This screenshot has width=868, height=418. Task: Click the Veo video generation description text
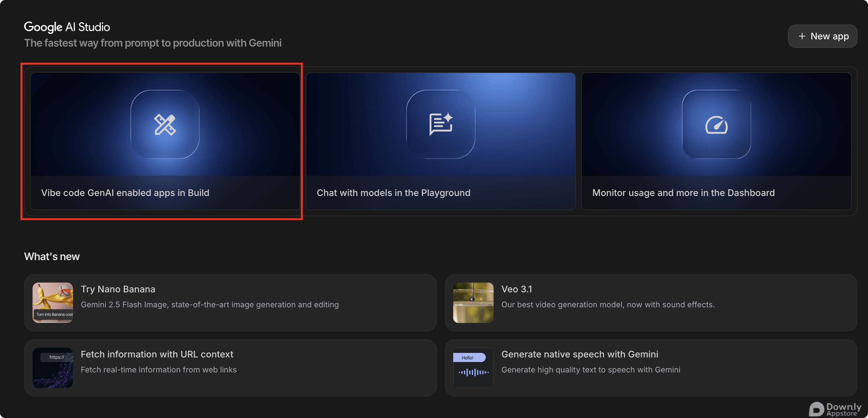coord(608,304)
